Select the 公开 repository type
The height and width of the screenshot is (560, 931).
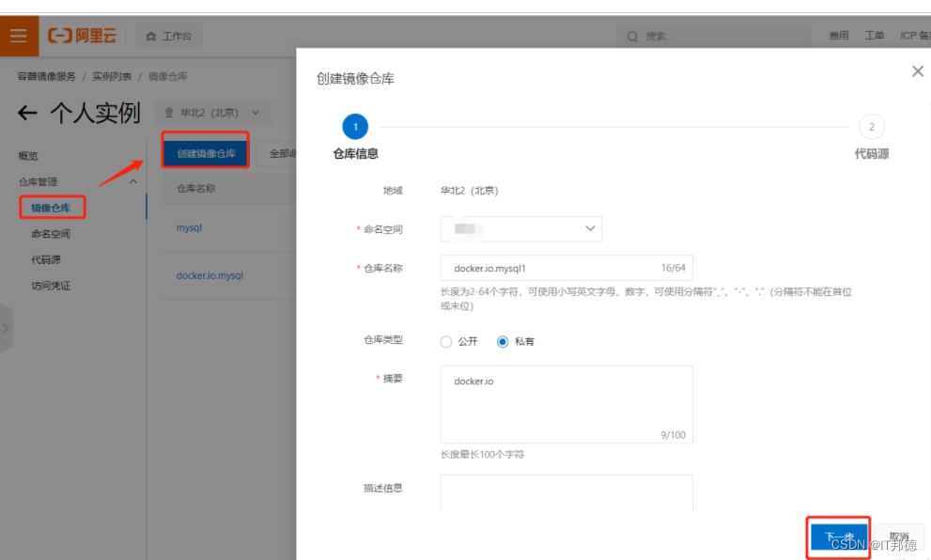tap(446, 342)
